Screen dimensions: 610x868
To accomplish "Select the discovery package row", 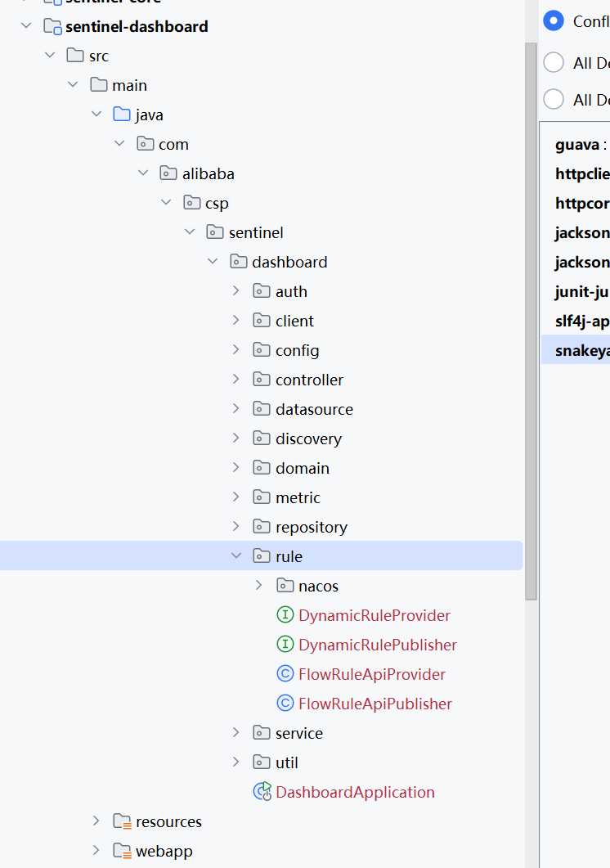I will pyautogui.click(x=262, y=438).
